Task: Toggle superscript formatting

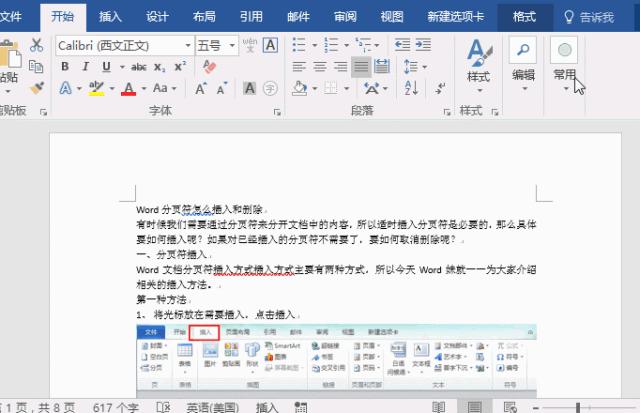Action: coord(180,67)
